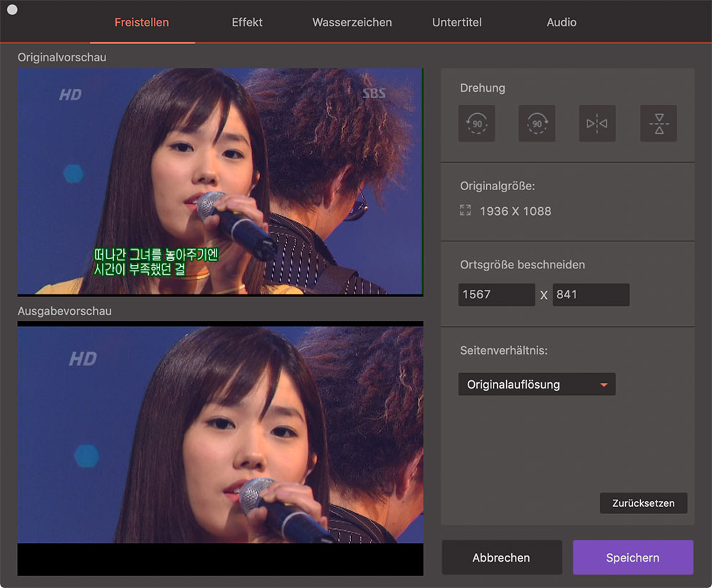Screen dimensions: 712x588
Task: Open the Audio tab
Action: pyautogui.click(x=562, y=22)
